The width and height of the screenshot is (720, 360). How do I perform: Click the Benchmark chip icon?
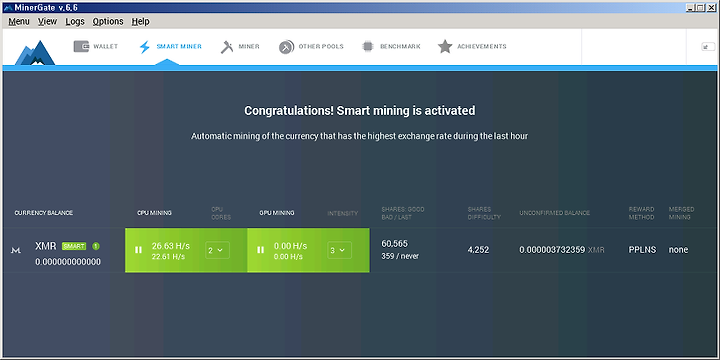(367, 46)
